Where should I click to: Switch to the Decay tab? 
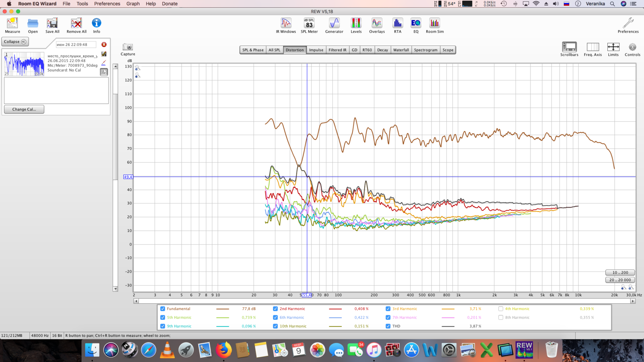[382, 50]
